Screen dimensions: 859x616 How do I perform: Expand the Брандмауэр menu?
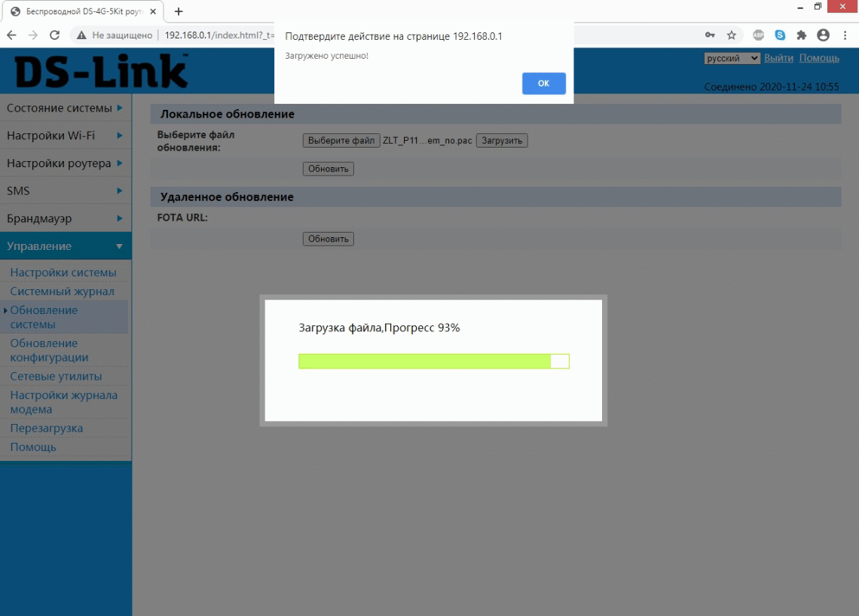(x=66, y=218)
